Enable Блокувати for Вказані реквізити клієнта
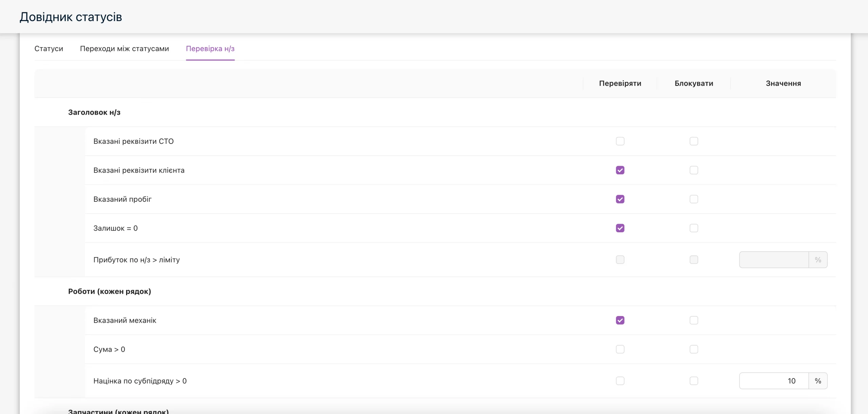The image size is (868, 414). (x=694, y=170)
